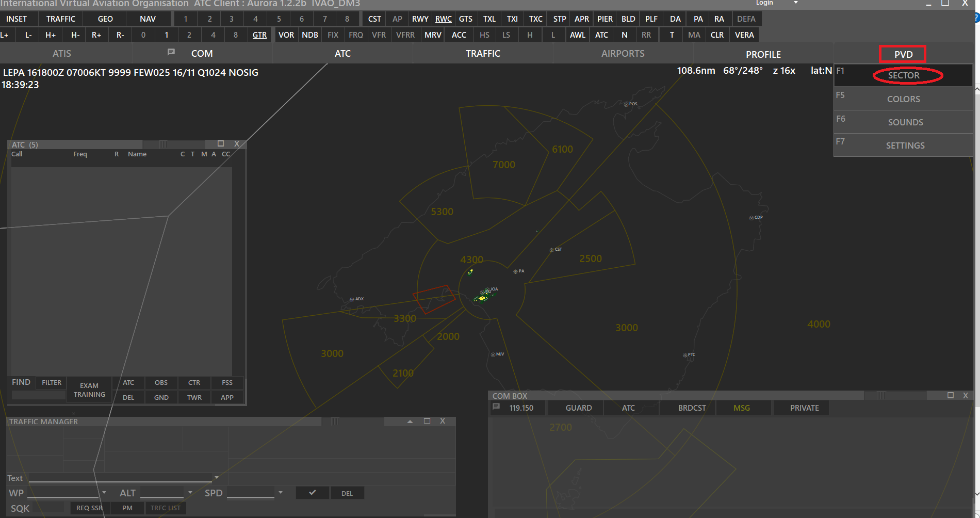The image size is (980, 518).
Task: Click the VERA toolbar button
Action: coord(744,35)
